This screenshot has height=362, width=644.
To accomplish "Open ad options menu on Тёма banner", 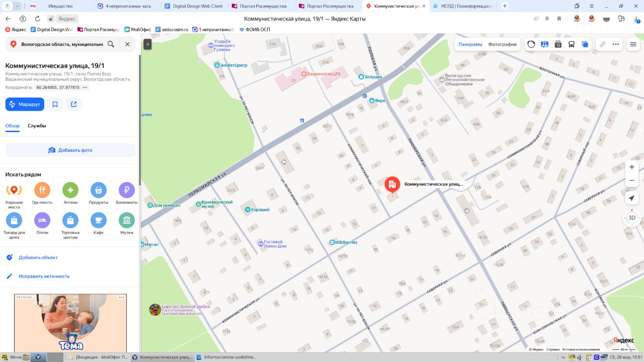I will click(x=121, y=297).
